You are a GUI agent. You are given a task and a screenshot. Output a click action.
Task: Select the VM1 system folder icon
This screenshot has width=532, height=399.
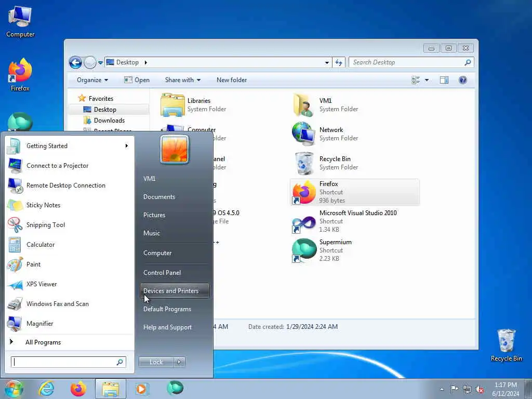click(303, 105)
